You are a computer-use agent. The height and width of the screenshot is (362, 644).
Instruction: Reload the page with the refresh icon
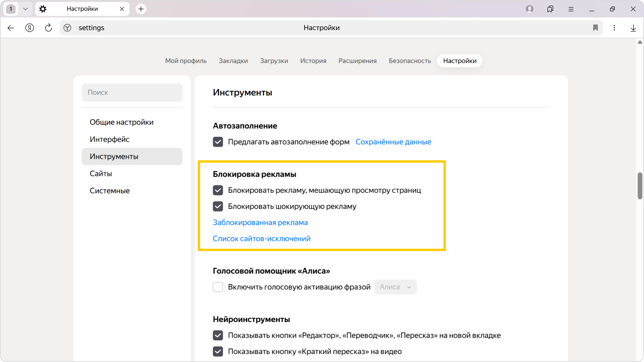coord(48,28)
